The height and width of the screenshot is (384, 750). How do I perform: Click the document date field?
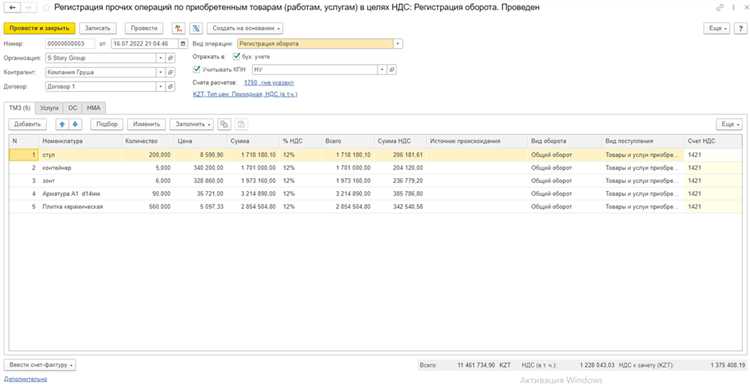tap(145, 44)
